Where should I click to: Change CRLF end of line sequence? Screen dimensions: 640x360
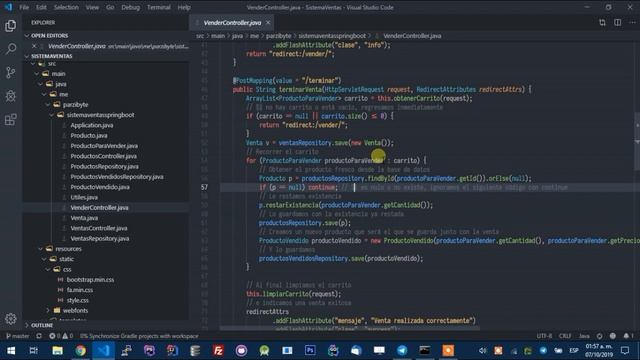[x=565, y=336]
